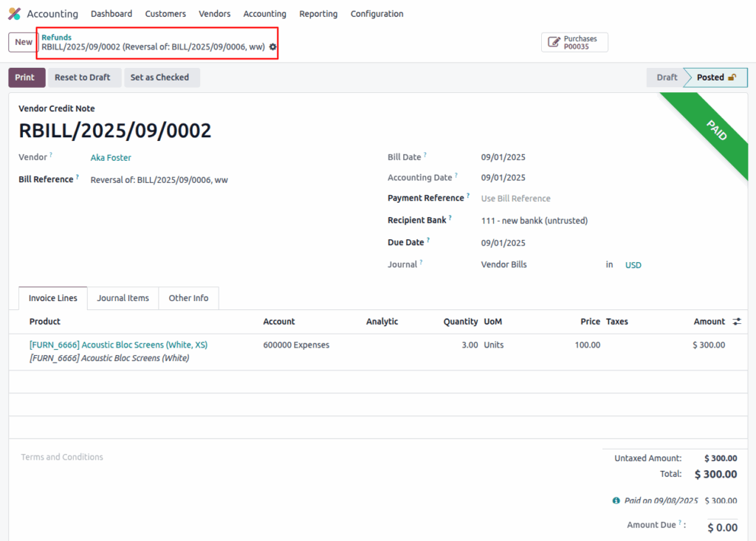Open column options icon beside Amount header

[737, 321]
